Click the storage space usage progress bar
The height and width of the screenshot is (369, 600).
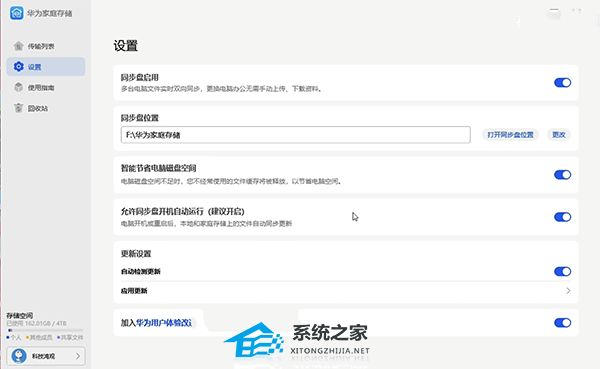(45, 330)
